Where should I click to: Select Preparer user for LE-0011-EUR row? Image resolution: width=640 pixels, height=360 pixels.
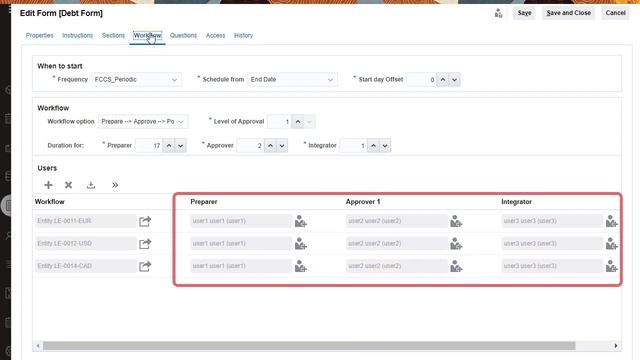(x=300, y=221)
